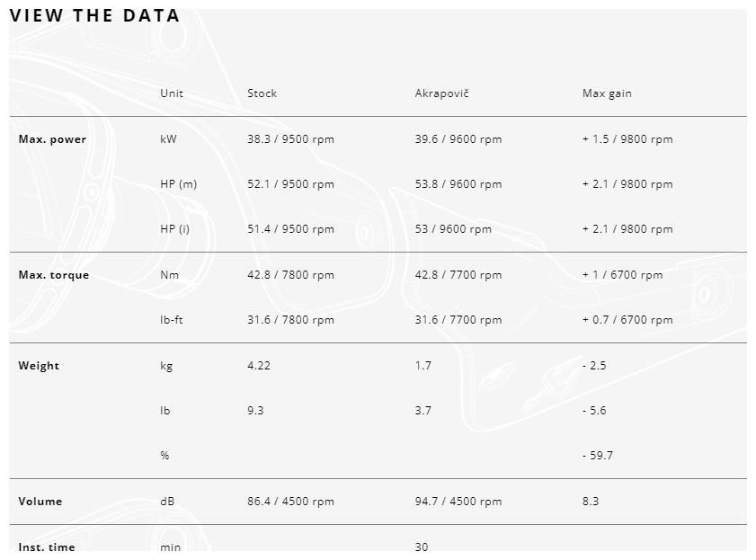Click the stock kW value 38.3 / 9500 rpm
This screenshot has height=560, width=756.
[290, 139]
